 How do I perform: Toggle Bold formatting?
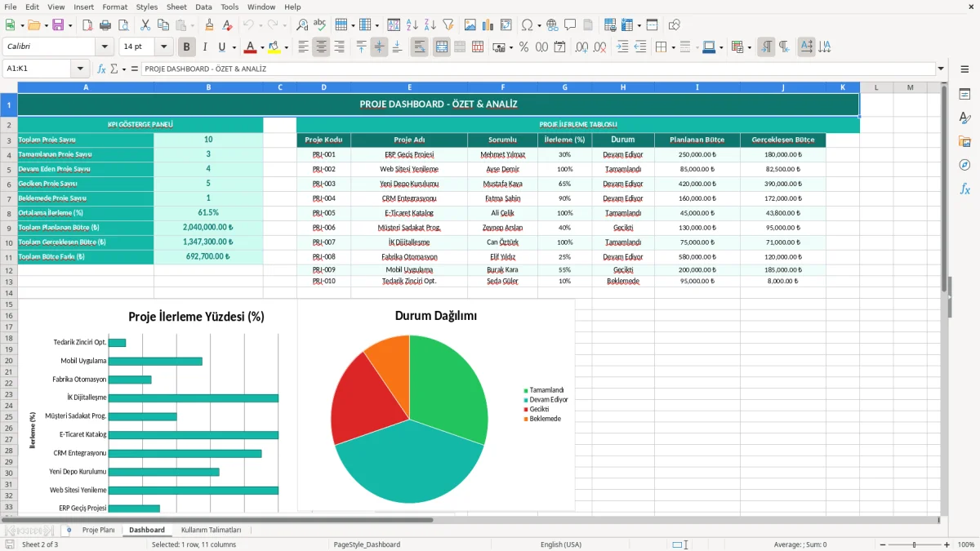pos(187,47)
